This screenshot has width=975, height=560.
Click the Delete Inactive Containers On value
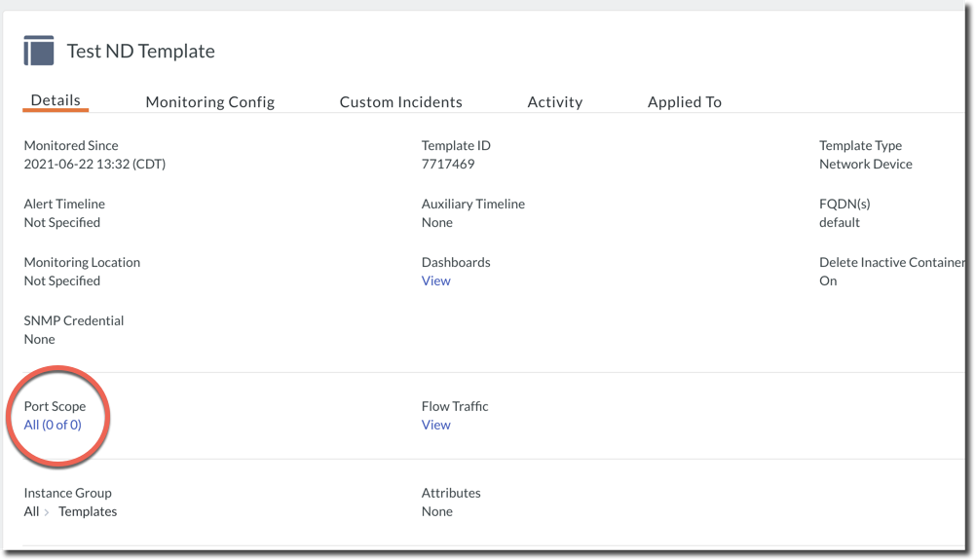[828, 280]
